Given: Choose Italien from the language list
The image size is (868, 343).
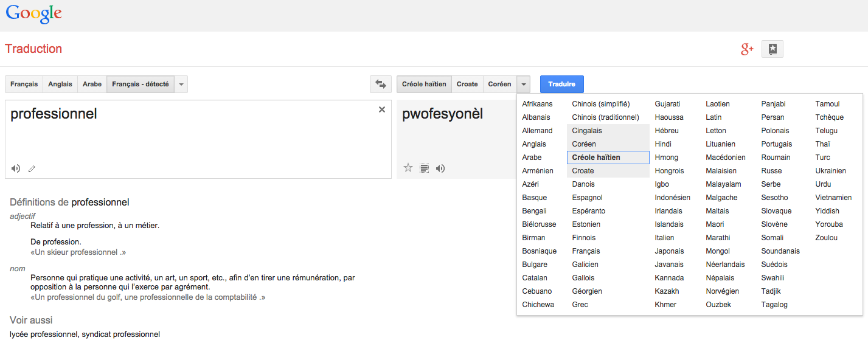Looking at the screenshot, I should pos(664,238).
